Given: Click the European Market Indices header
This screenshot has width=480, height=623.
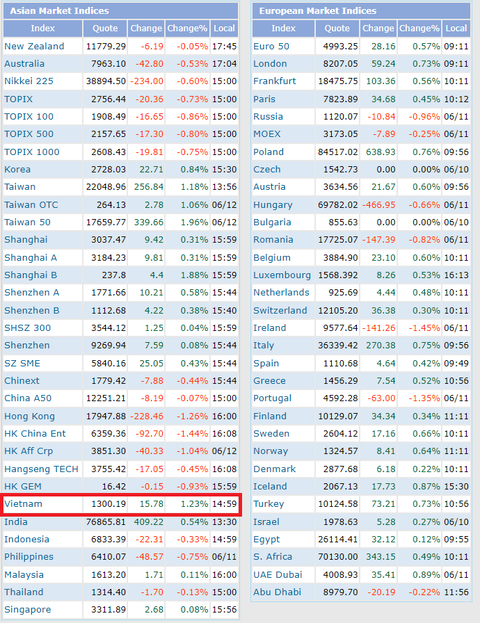Looking at the screenshot, I should 317,11.
